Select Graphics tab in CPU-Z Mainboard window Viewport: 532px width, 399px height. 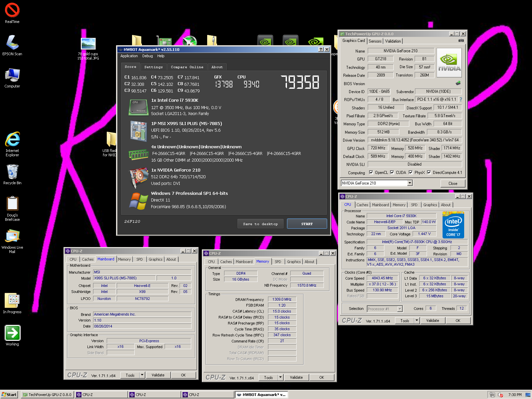click(156, 259)
